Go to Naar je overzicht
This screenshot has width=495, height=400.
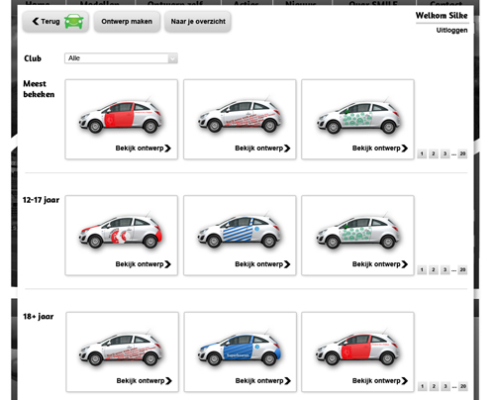[x=198, y=22]
